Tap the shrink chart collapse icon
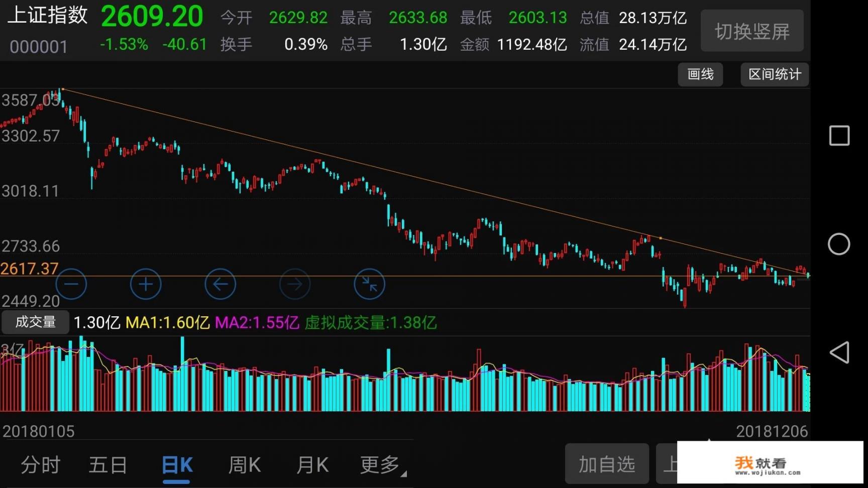The height and width of the screenshot is (488, 868). (x=370, y=284)
